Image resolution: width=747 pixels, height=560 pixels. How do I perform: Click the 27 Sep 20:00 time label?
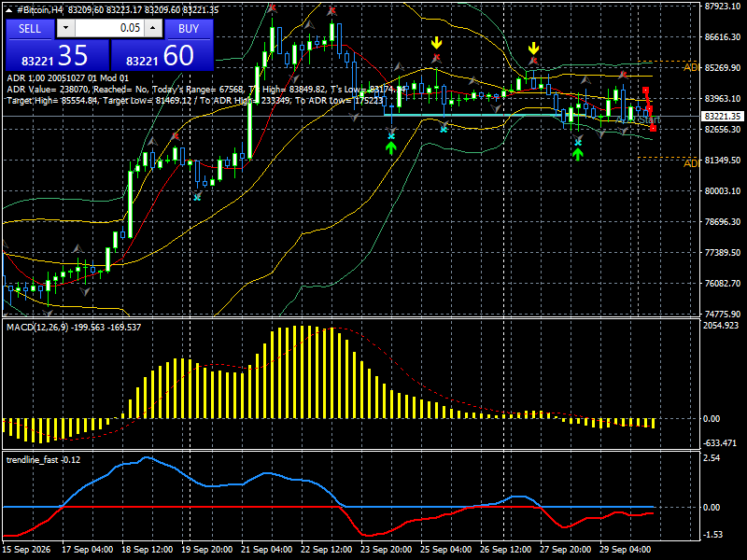coord(566,549)
